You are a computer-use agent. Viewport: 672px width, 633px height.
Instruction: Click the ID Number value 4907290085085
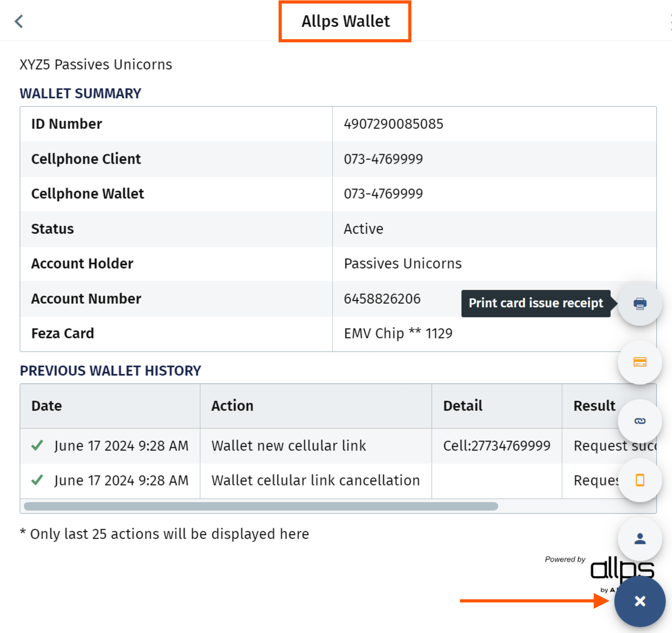393,124
